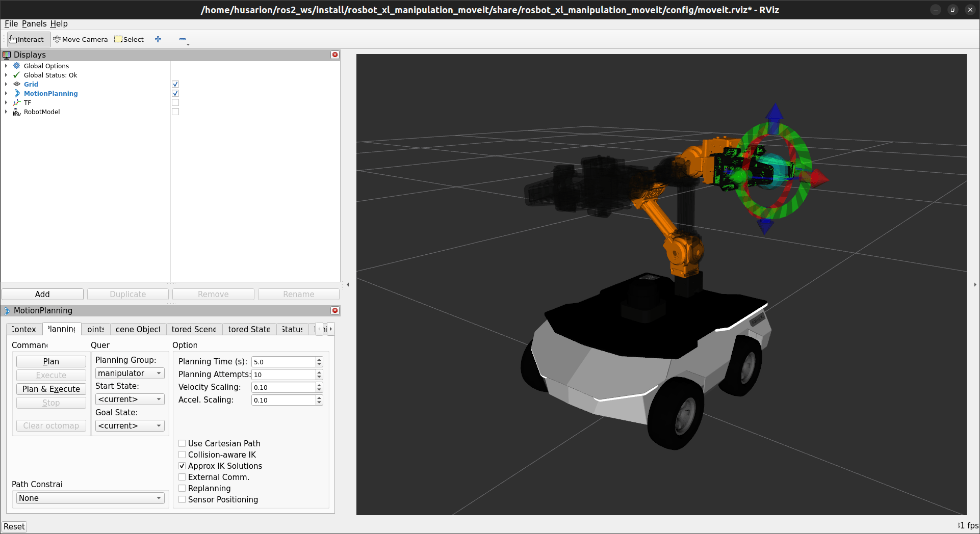980x534 pixels.
Task: Switch to the Stored Scenes tab
Action: click(x=194, y=329)
